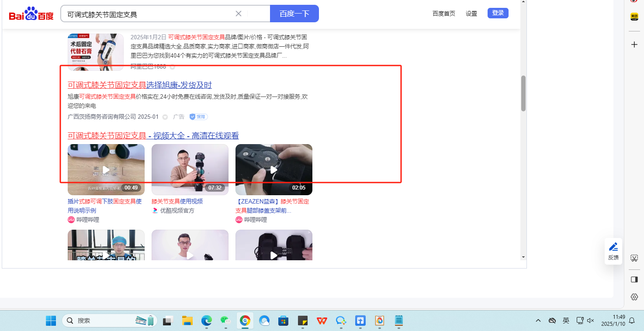Open Microsoft Edge from the taskbar

[x=207, y=321]
